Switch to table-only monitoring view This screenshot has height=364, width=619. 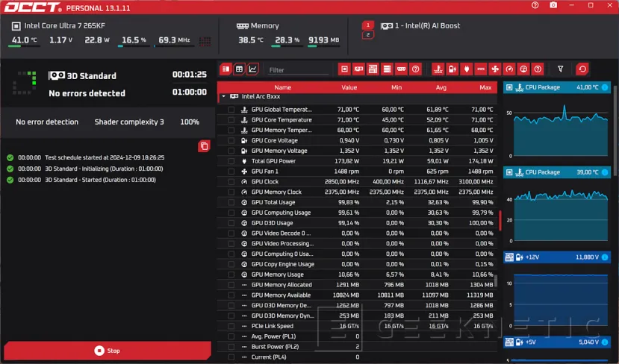239,69
